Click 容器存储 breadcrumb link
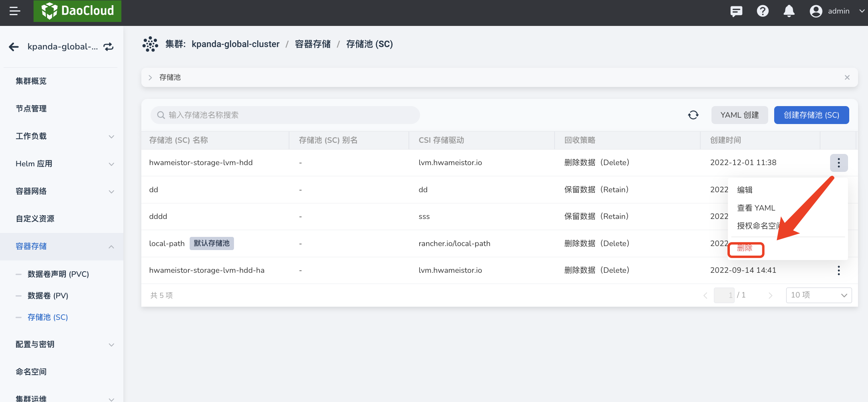868x402 pixels. point(313,44)
